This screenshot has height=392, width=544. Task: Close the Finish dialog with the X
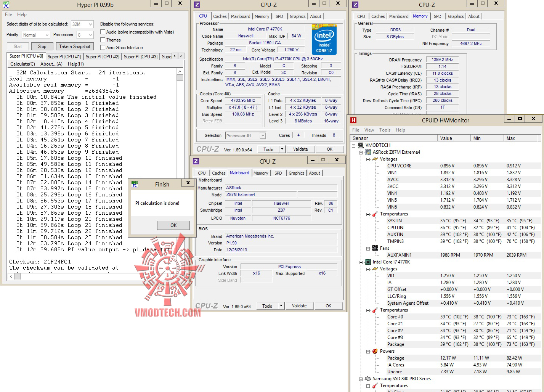(x=188, y=183)
